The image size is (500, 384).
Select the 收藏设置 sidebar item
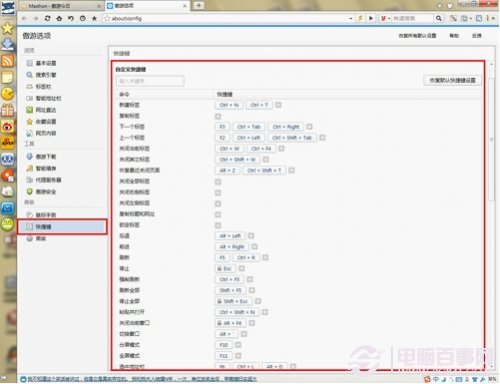pos(41,121)
